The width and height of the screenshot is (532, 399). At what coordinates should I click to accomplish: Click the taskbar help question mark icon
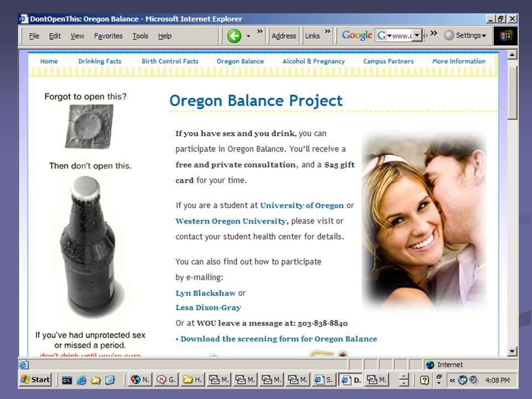424,380
